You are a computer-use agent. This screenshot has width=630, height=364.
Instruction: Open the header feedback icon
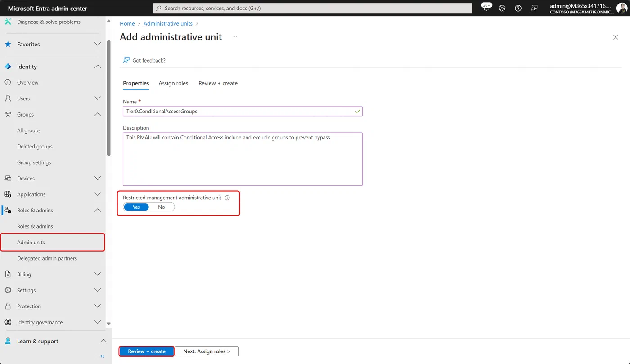[x=534, y=8]
